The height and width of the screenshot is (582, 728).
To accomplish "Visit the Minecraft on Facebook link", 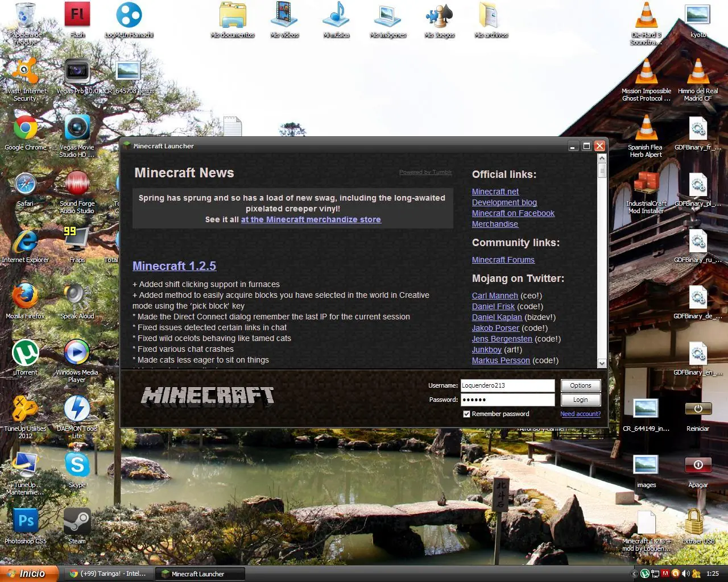I will (x=513, y=213).
